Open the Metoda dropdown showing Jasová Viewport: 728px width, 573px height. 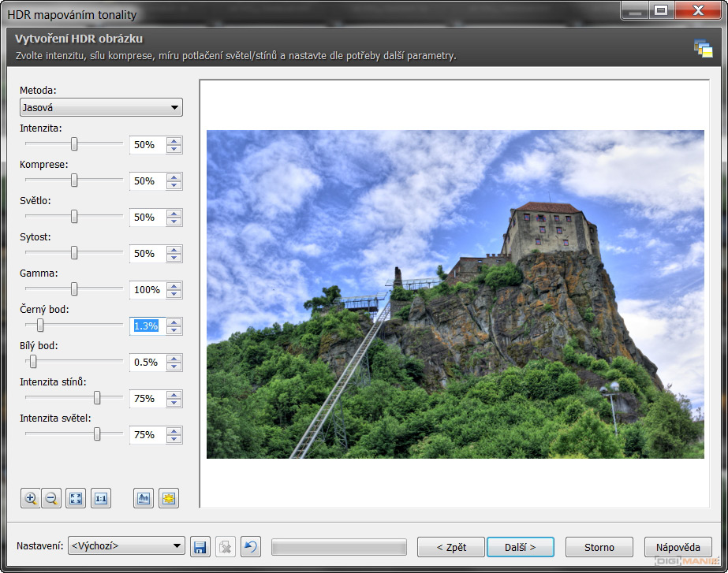click(x=101, y=107)
